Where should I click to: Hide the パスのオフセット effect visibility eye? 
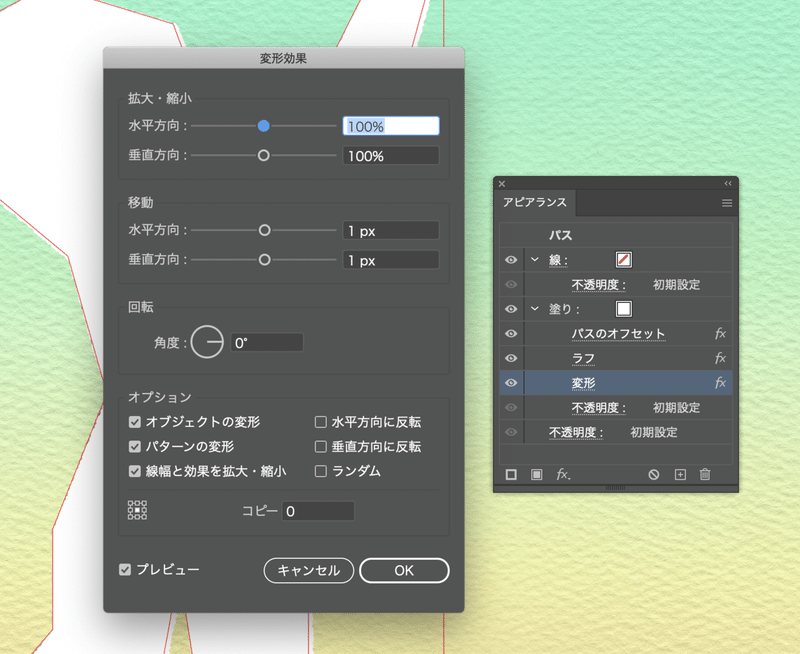pyautogui.click(x=510, y=332)
